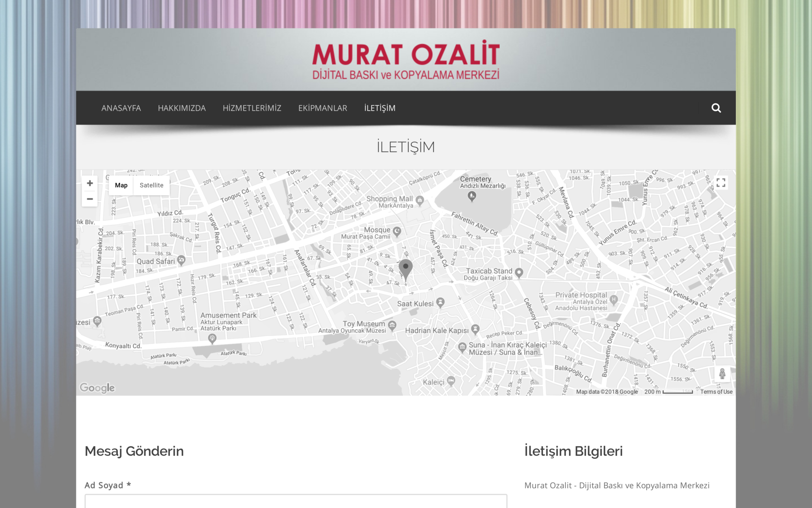The image size is (812, 508).
Task: Select the İLETİŞİM menu item
Action: [380, 108]
